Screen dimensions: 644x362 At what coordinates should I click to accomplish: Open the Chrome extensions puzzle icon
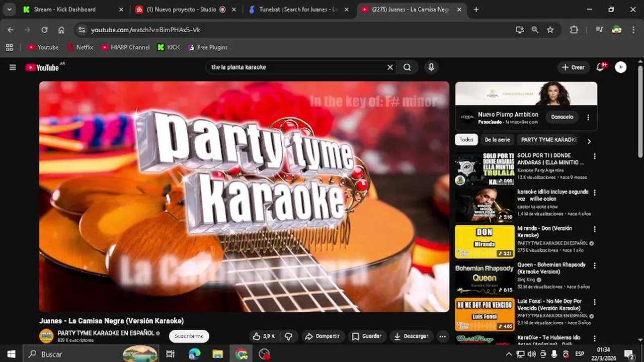(574, 30)
